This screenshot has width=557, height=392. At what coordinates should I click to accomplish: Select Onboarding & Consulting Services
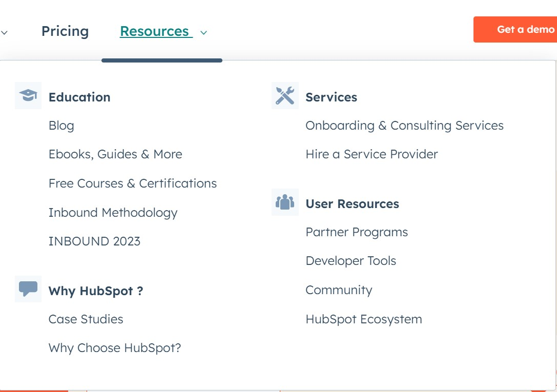405,126
